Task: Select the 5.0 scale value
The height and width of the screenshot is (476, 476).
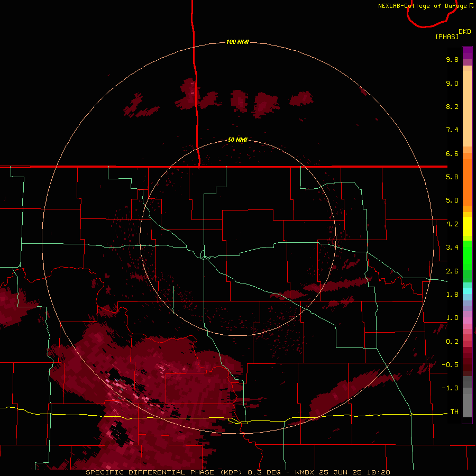Action: click(x=452, y=200)
